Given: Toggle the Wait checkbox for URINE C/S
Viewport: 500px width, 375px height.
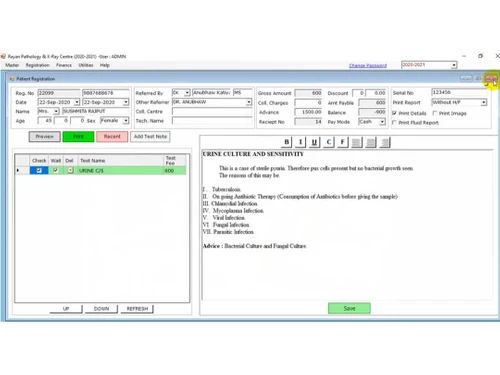Looking at the screenshot, I should point(55,170).
